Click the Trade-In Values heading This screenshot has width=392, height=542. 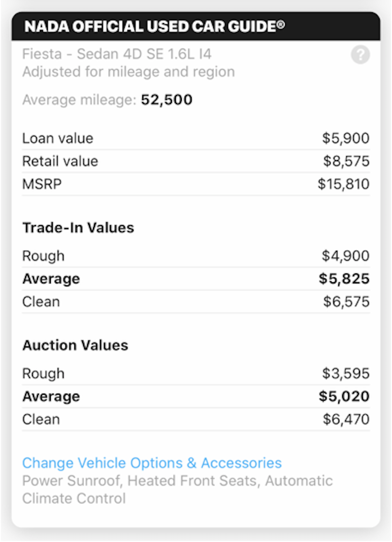coord(78,228)
